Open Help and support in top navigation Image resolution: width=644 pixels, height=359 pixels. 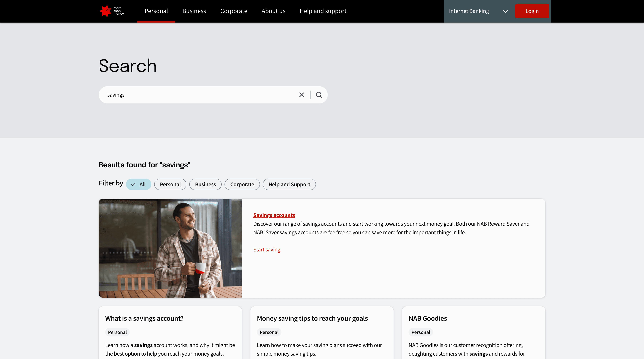pos(323,11)
